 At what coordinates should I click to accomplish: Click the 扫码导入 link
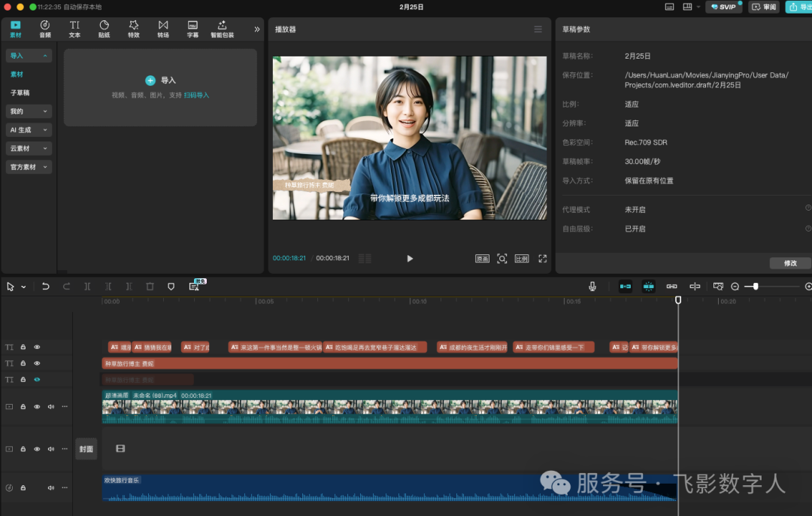click(197, 96)
